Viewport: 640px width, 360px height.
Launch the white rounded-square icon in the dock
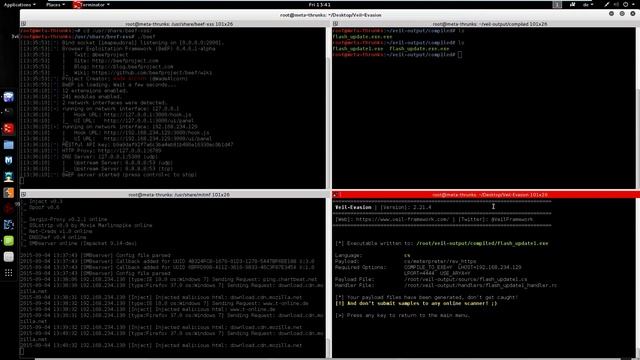coord(9,257)
